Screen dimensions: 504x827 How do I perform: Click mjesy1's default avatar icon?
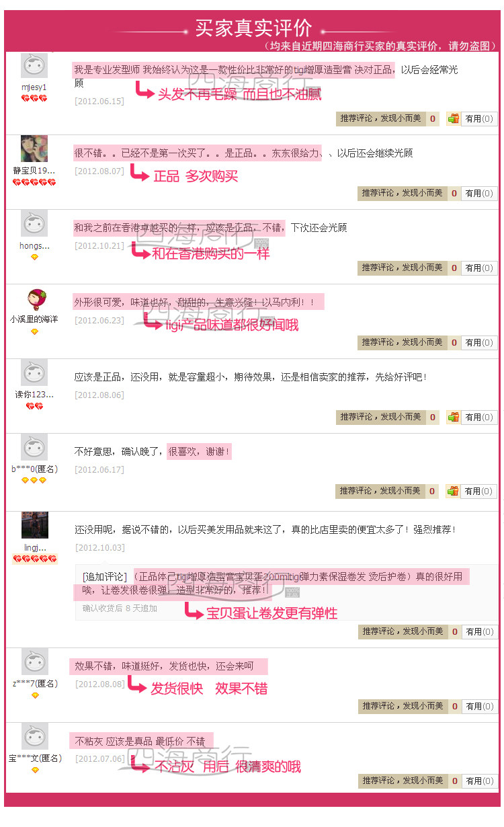pyautogui.click(x=34, y=66)
